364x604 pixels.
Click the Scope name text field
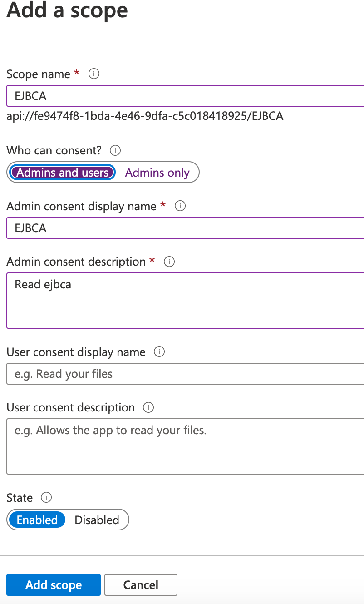[x=185, y=96]
